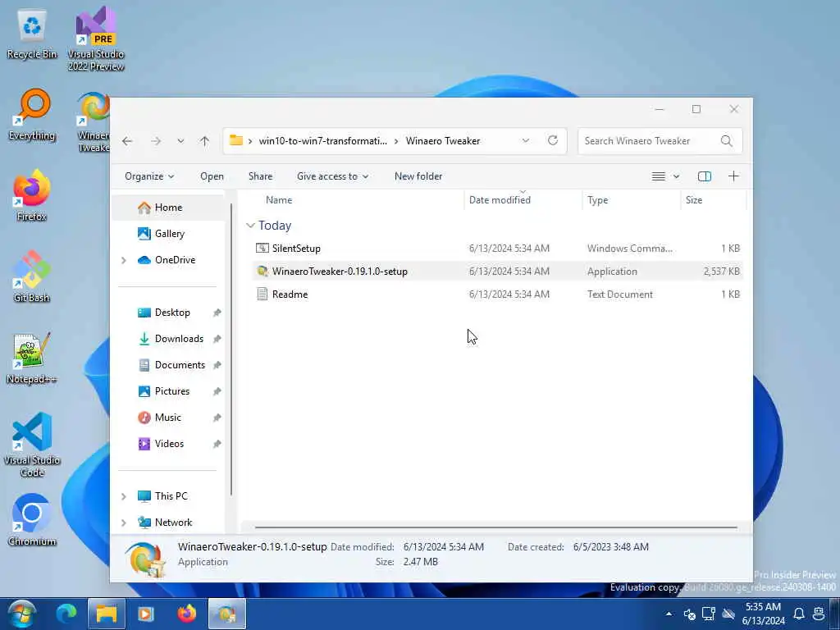The height and width of the screenshot is (630, 840).
Task: Open Give access to dropdown
Action: (332, 176)
